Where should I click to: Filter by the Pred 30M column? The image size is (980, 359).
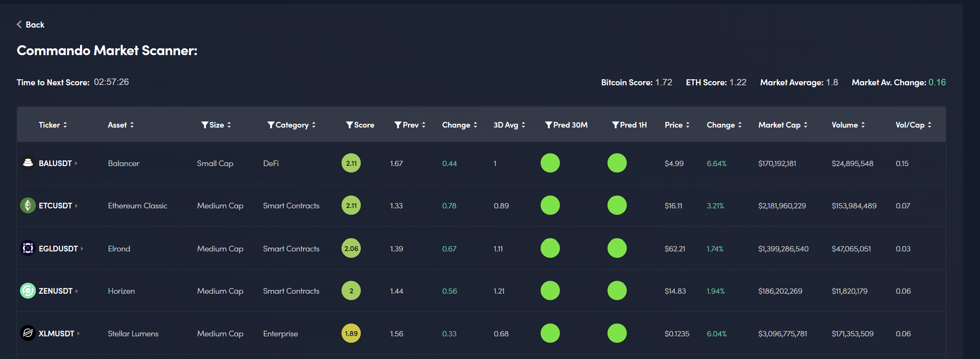click(549, 125)
